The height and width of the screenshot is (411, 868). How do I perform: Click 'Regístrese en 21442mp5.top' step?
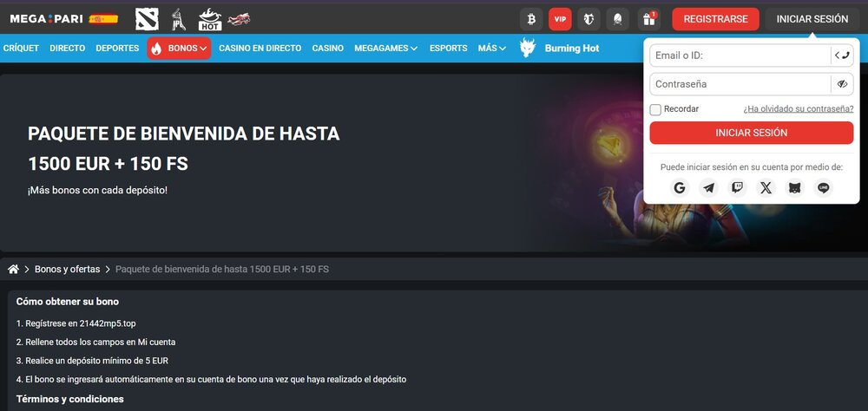pos(76,323)
